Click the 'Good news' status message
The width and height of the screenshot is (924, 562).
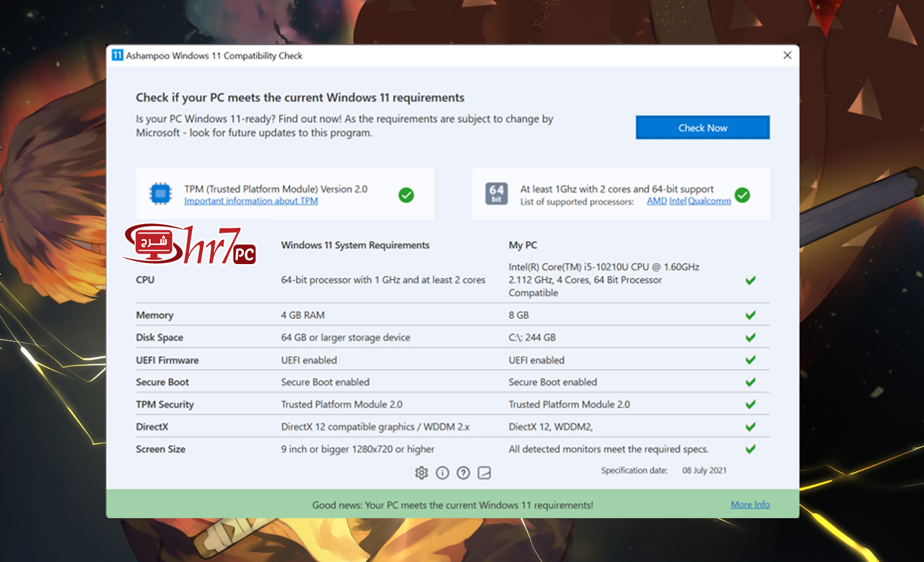click(452, 505)
